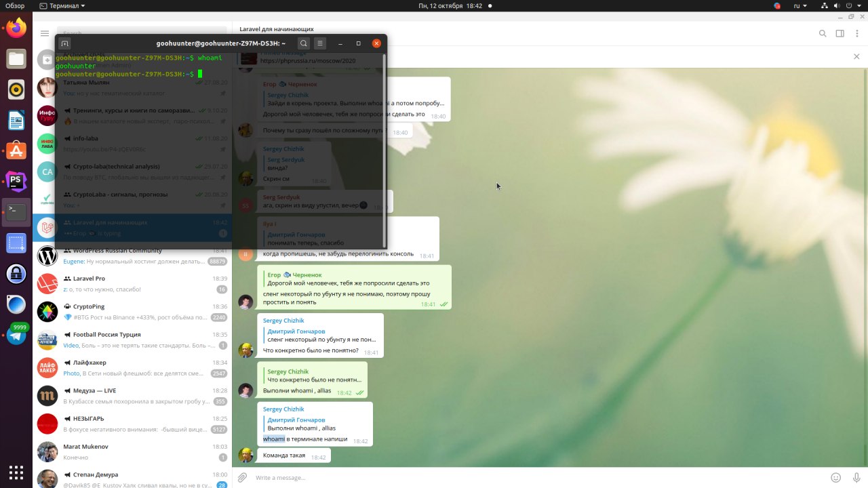Expand the system menu arrow in top bar
Screen dimensions: 868x488
coord(860,5)
